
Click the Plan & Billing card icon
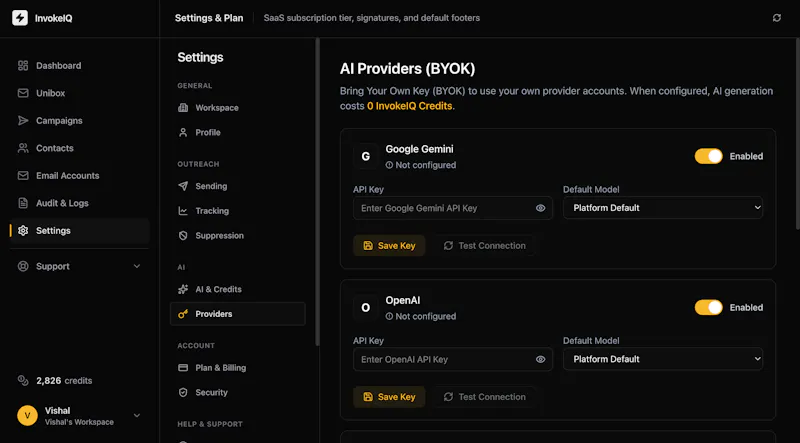183,367
